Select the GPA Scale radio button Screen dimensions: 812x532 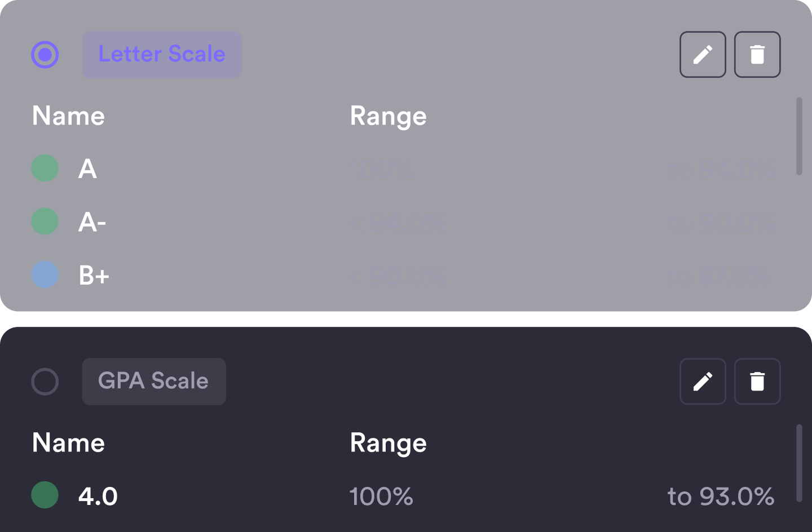45,382
